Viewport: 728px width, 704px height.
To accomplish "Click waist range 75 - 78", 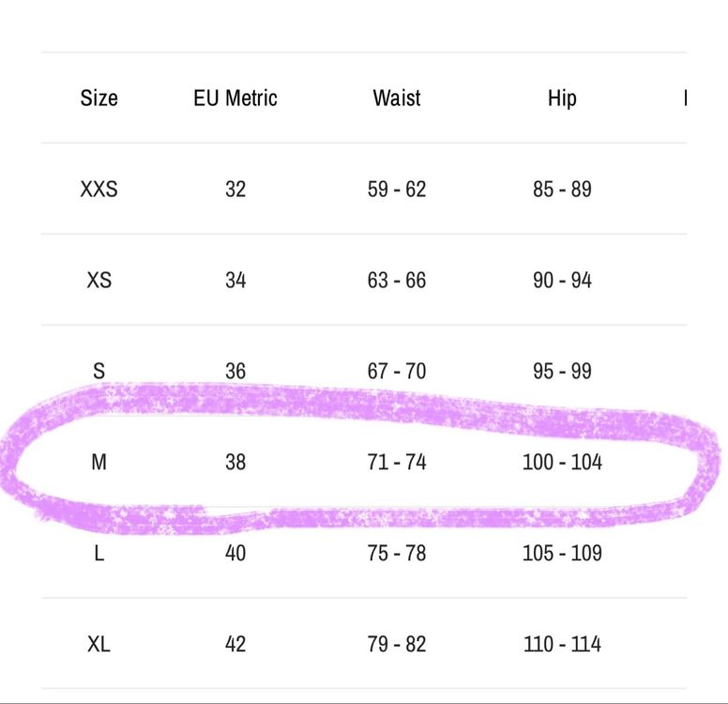I will (x=397, y=554).
